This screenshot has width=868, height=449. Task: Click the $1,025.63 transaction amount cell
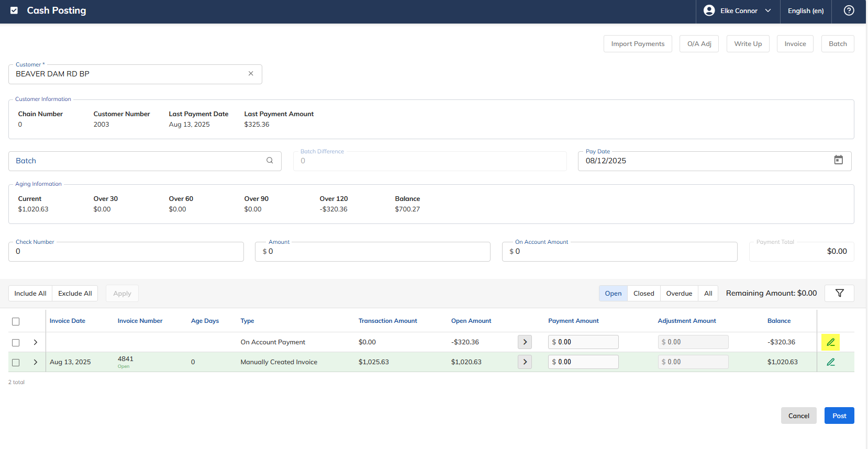[374, 362]
